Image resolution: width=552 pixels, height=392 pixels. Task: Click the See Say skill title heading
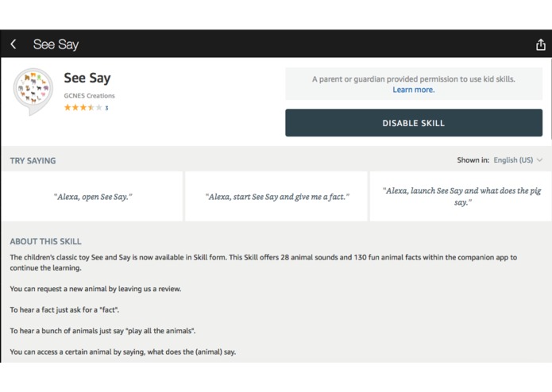point(87,78)
